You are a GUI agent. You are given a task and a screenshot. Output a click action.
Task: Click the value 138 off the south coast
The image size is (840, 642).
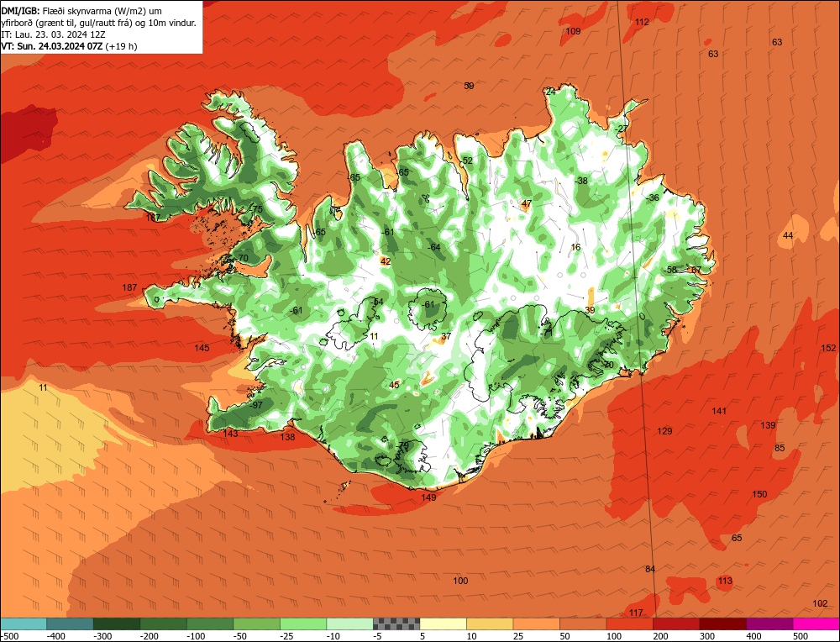pos(287,437)
